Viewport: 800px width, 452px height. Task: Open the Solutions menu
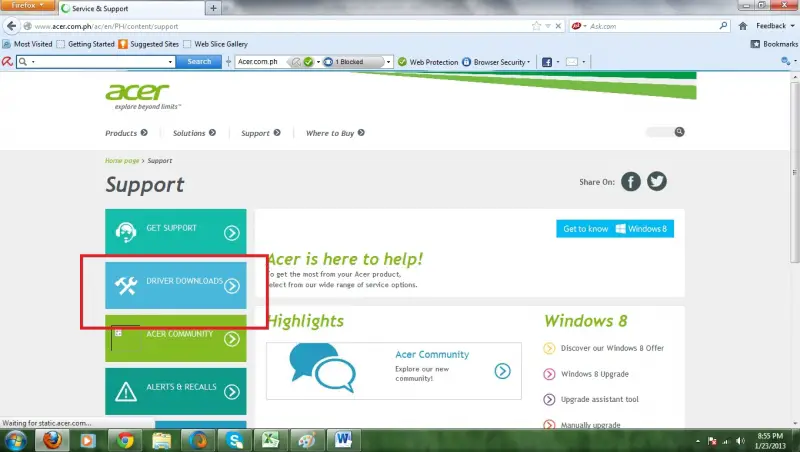coord(194,133)
